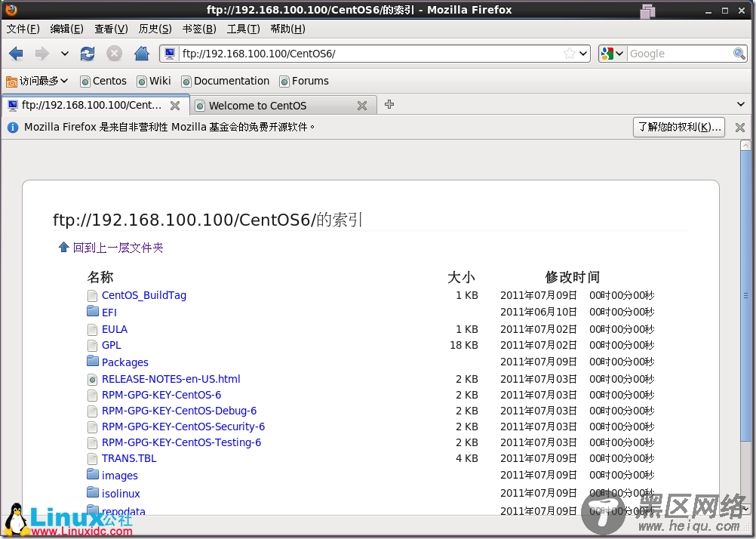The width and height of the screenshot is (756, 539).
Task: Close the Welcome to CentOS tab
Action: tap(362, 106)
